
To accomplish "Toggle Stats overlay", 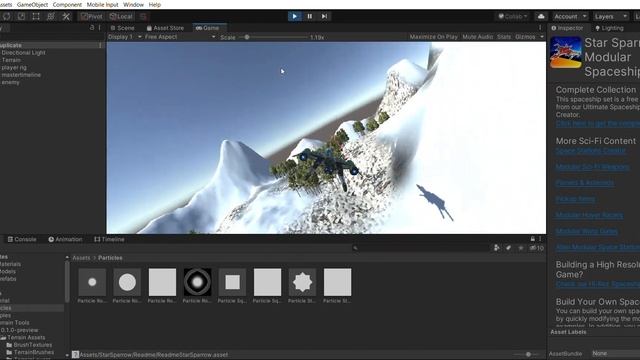I will point(504,37).
